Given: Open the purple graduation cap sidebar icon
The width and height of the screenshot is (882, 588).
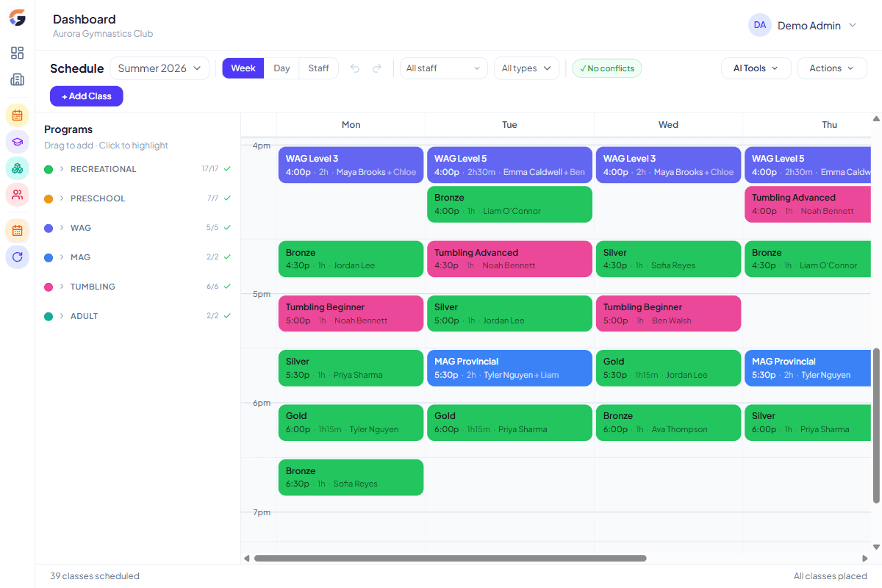Looking at the screenshot, I should (18, 142).
